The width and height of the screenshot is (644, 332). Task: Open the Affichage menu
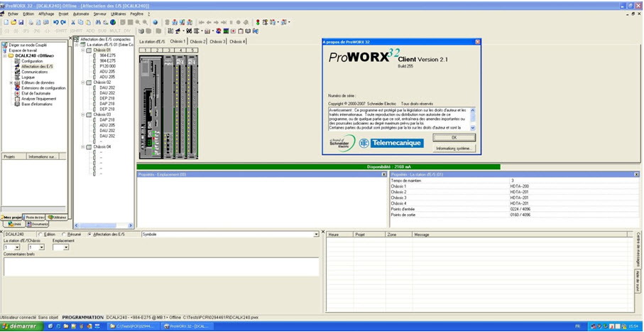pyautogui.click(x=46, y=14)
